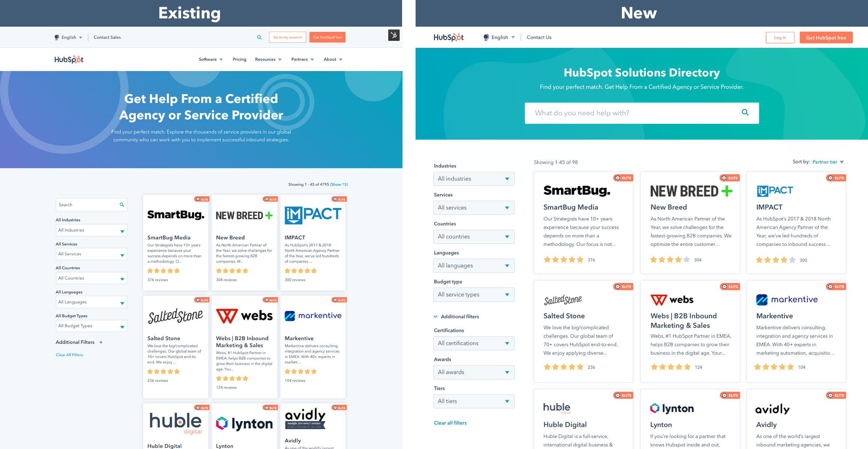Screen dimensions: 868x449
Task: Open the All Industries dropdown in Existing sidebar
Action: [91, 230]
